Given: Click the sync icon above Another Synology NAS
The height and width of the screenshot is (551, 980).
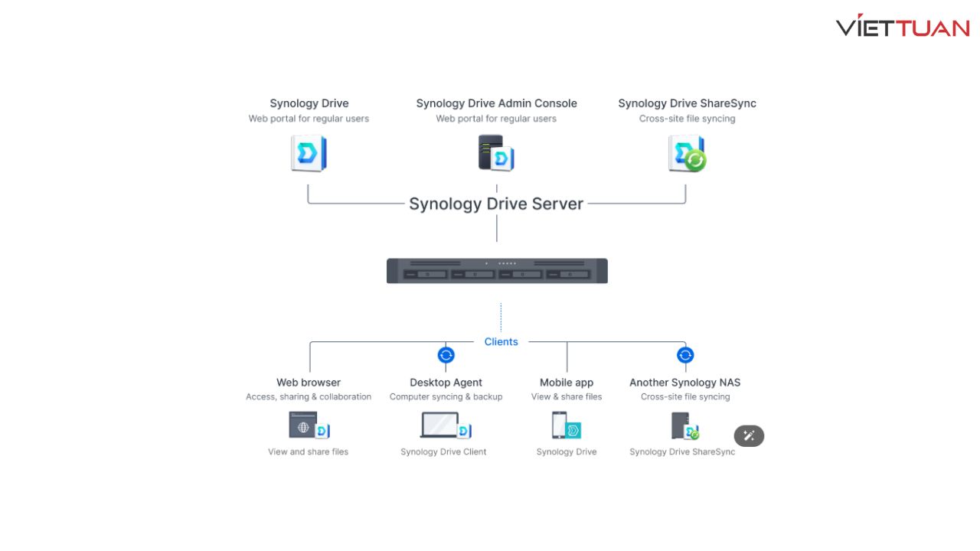Looking at the screenshot, I should 685,355.
